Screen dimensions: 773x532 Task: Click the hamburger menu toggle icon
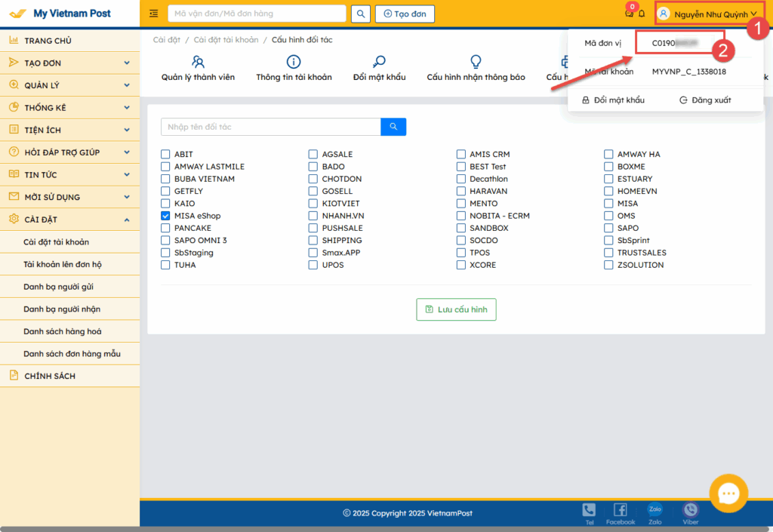coord(154,14)
